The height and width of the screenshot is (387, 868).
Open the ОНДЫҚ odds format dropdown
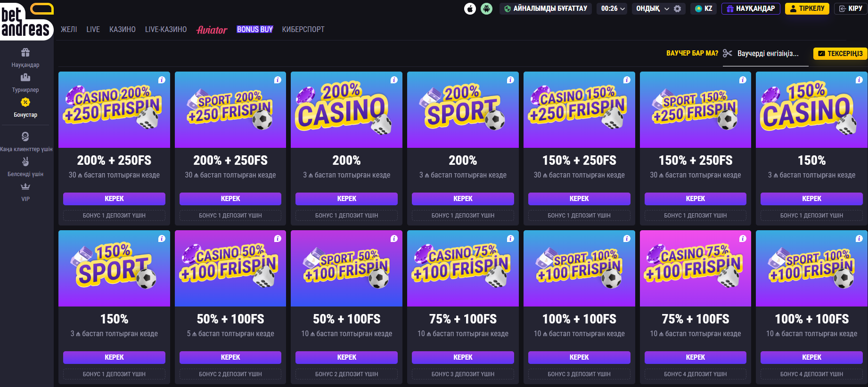click(653, 8)
